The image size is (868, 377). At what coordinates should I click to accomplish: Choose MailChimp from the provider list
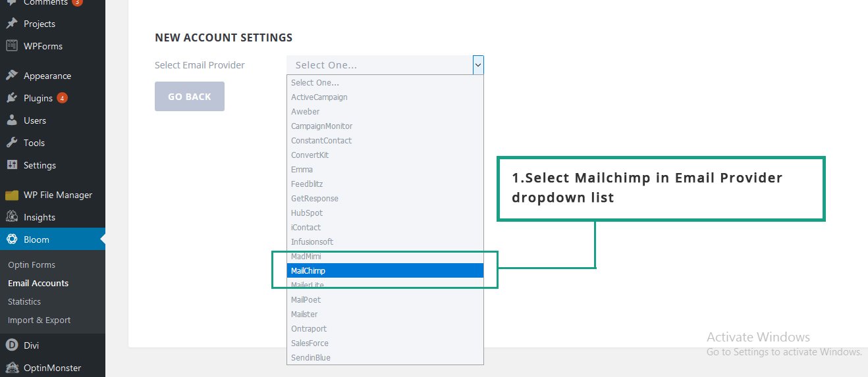385,270
